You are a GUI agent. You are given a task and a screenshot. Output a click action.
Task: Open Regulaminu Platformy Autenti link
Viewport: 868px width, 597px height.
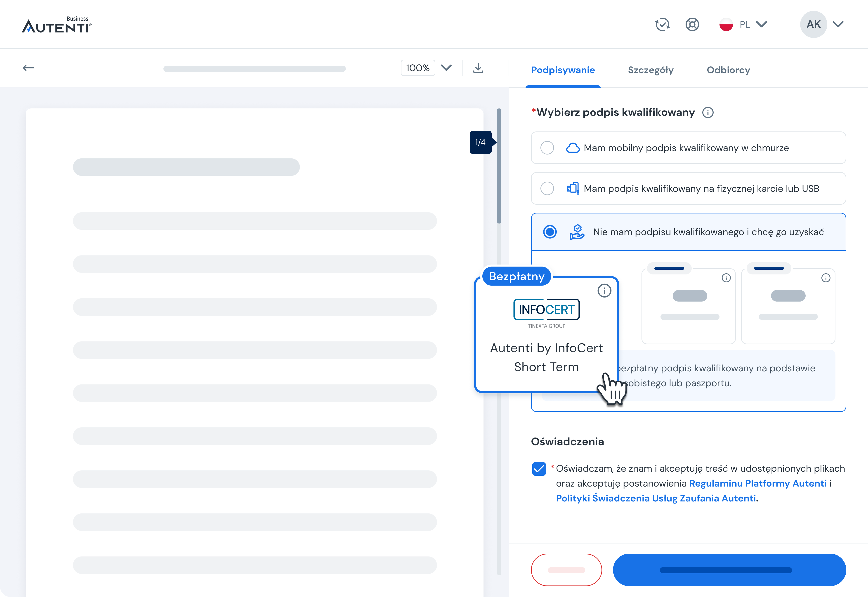coord(758,483)
